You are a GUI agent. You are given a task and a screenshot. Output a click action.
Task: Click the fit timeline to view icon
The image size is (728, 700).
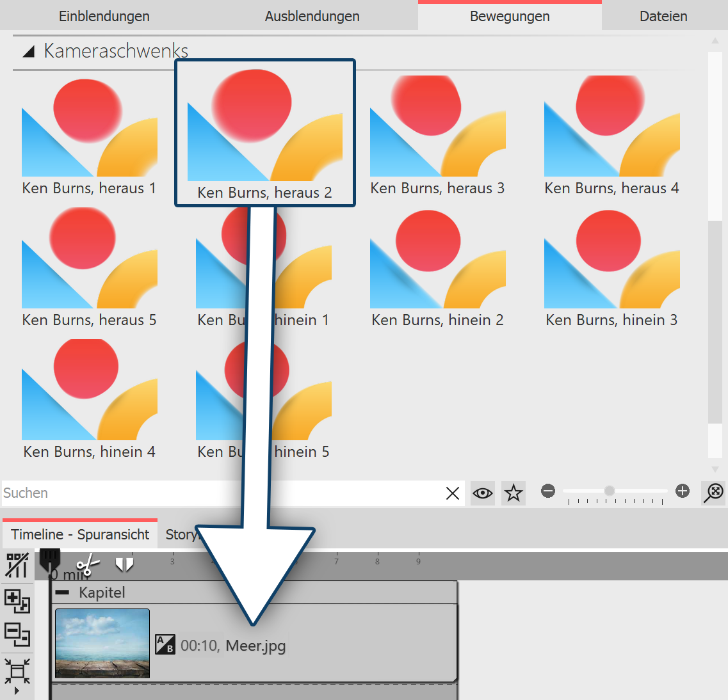coord(17,671)
